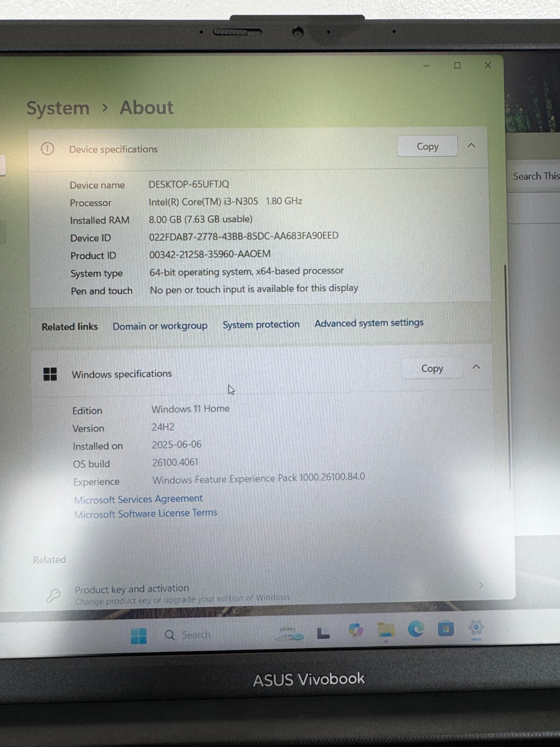Minimize the Settings window
The height and width of the screenshot is (747, 560).
[x=426, y=66]
